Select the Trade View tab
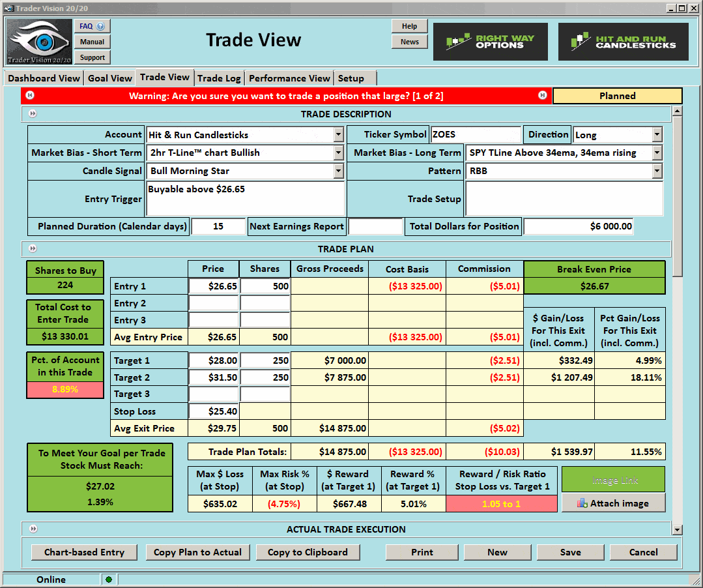This screenshot has width=703, height=588. (x=165, y=77)
